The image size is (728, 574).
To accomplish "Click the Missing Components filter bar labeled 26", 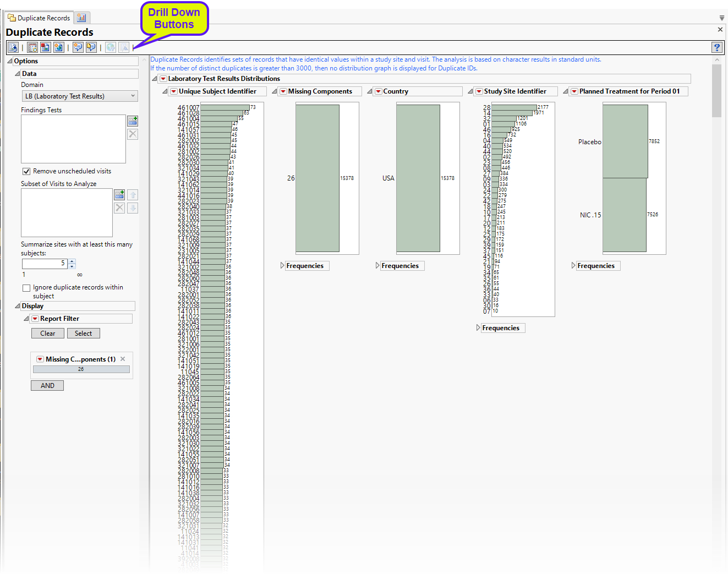I will (81, 369).
